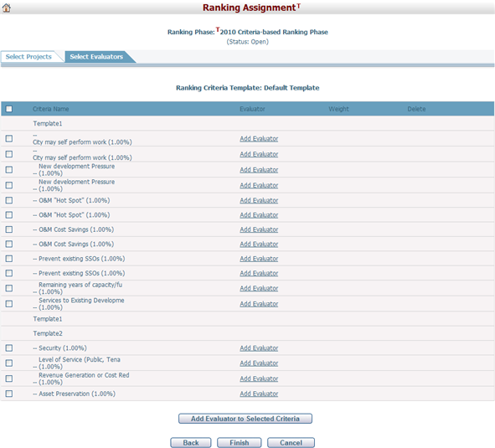Add Evaluator for Level of Service row

(259, 363)
